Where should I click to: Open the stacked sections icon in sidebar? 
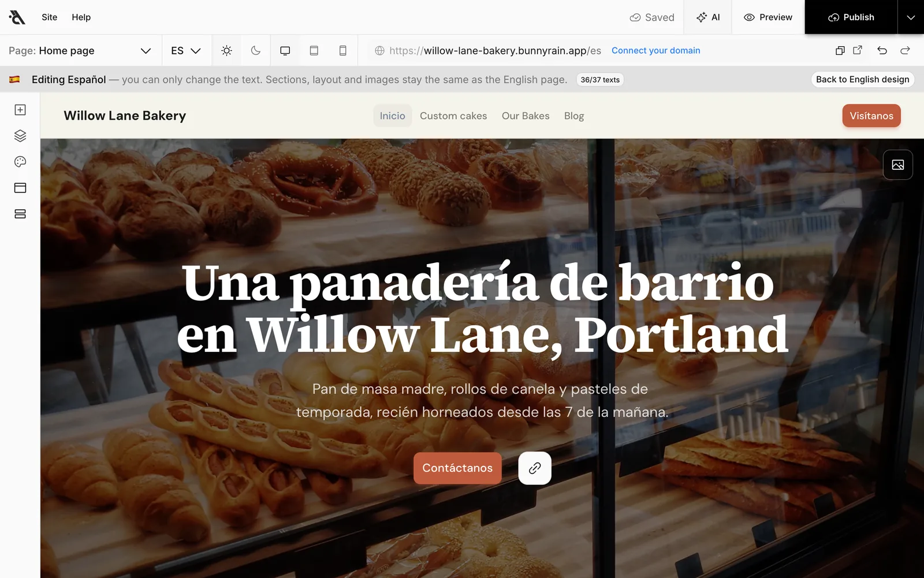[20, 214]
